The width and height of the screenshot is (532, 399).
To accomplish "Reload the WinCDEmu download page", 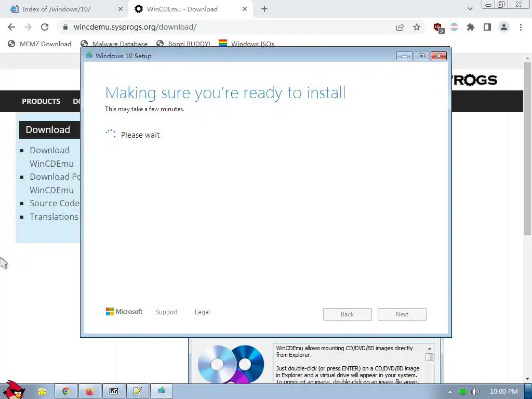I will [x=45, y=27].
